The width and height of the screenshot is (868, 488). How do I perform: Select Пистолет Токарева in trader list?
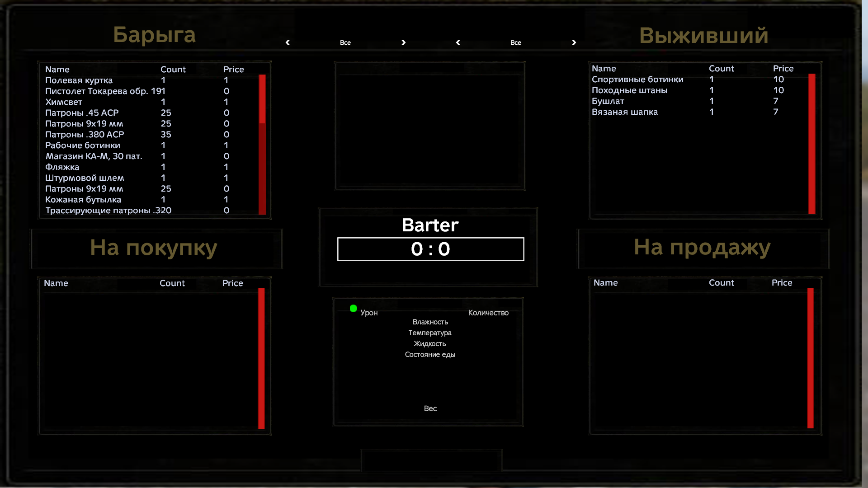(105, 91)
